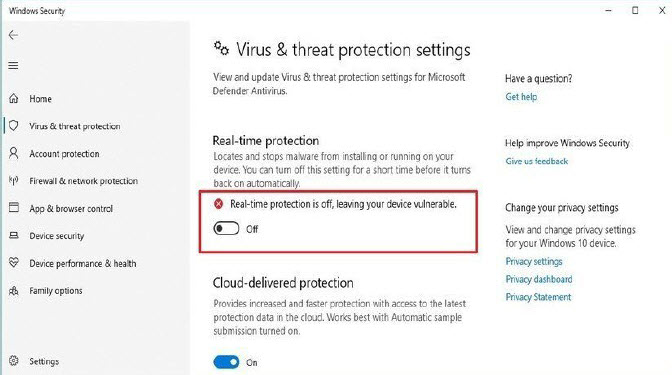This screenshot has height=375, width=672.
Task: Click the Device security laptop icon
Action: 14,235
